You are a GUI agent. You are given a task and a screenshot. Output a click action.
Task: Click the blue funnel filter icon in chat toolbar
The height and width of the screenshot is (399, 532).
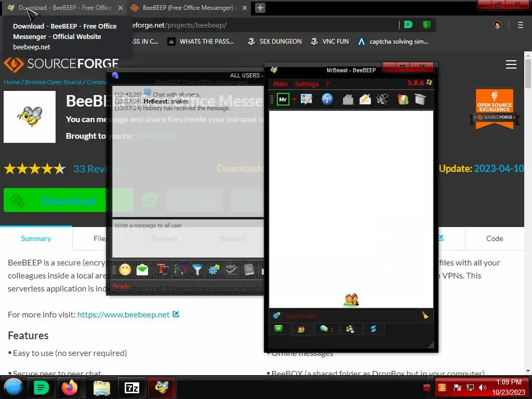coord(197,270)
